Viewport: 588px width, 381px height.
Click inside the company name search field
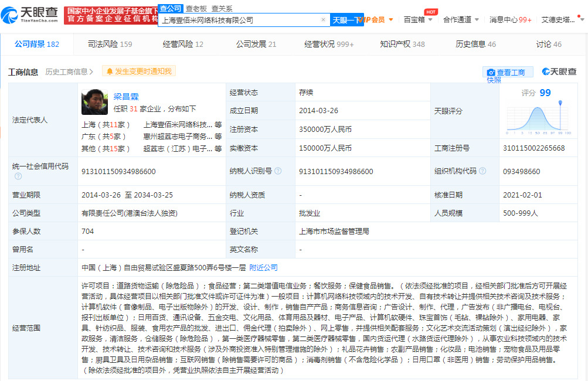pos(240,20)
